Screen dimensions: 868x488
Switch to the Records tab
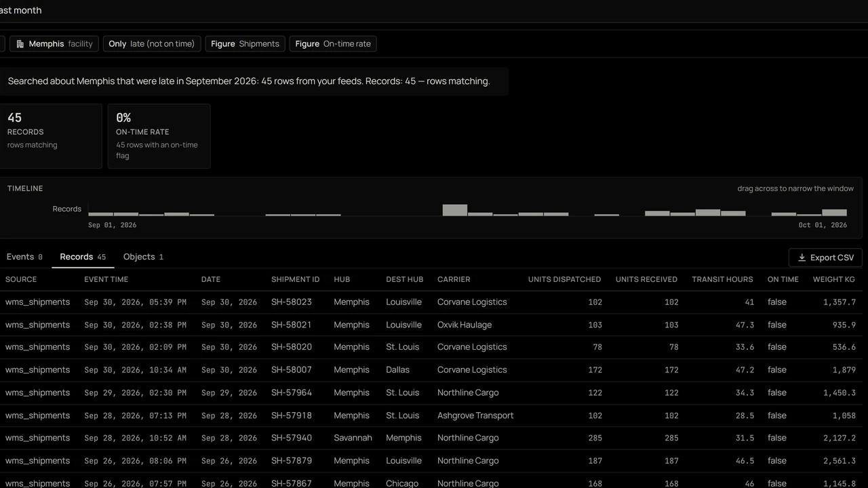(x=83, y=257)
